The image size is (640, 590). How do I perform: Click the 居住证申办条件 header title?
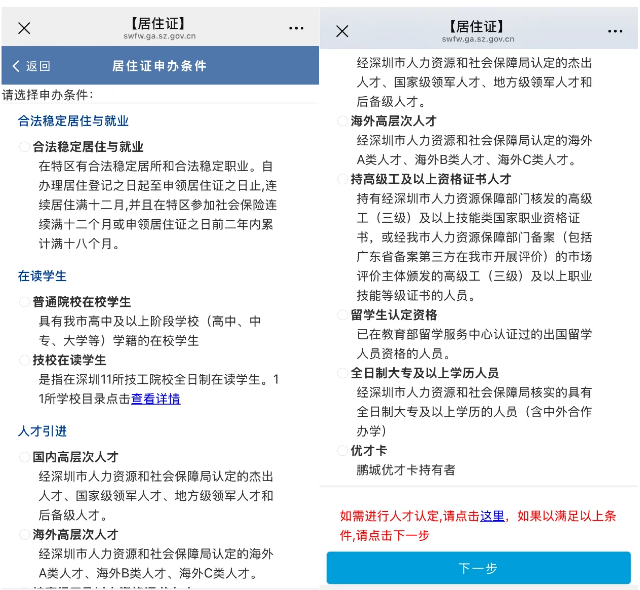tap(159, 66)
